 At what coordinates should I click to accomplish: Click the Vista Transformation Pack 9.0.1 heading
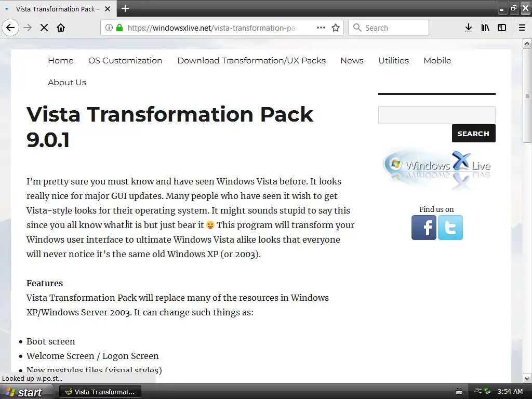(170, 127)
